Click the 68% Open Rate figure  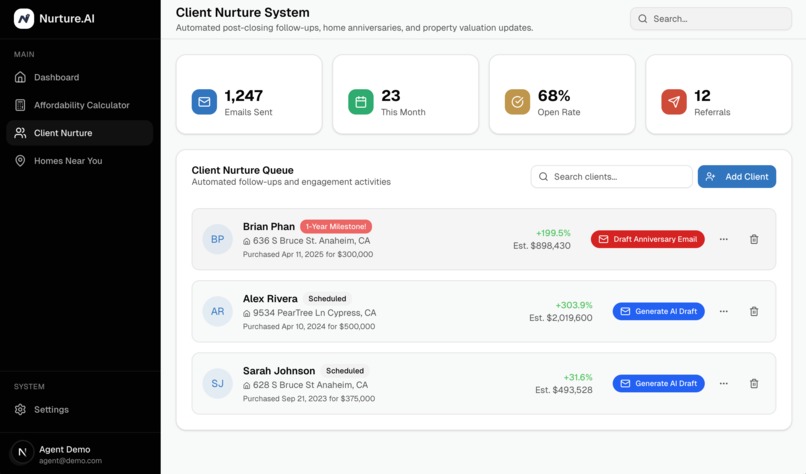tap(554, 96)
